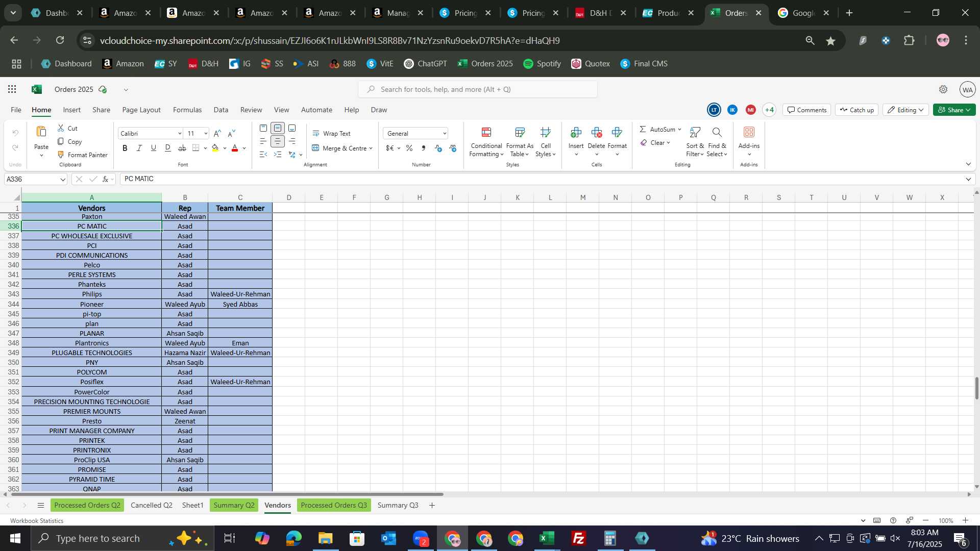Open Cell Styles gallery
Viewport: 980px width, 551px height.
click(x=545, y=142)
